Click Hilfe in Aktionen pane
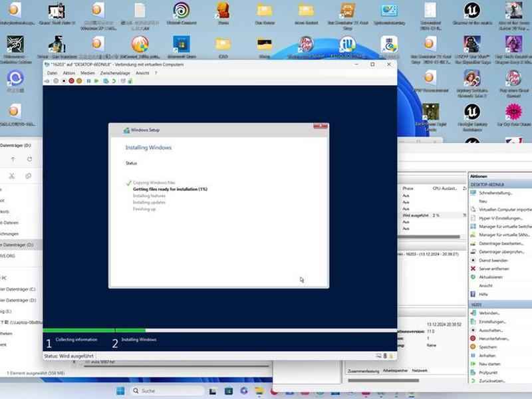532x399 pixels. [483, 294]
